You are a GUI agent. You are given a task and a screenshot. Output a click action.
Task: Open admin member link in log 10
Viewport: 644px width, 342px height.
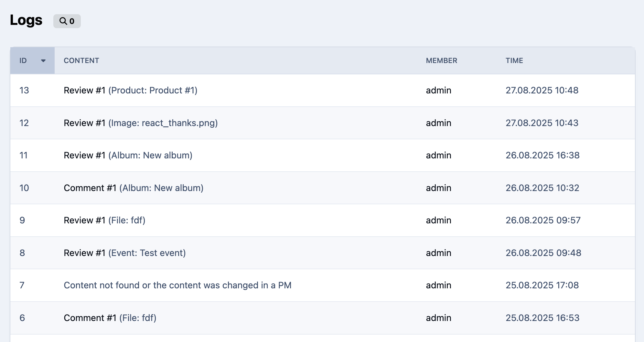point(438,188)
